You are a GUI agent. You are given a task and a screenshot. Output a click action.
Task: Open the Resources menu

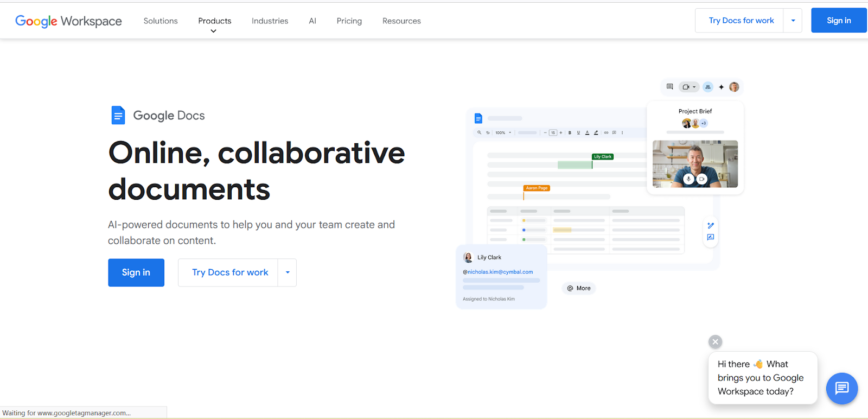click(x=401, y=21)
